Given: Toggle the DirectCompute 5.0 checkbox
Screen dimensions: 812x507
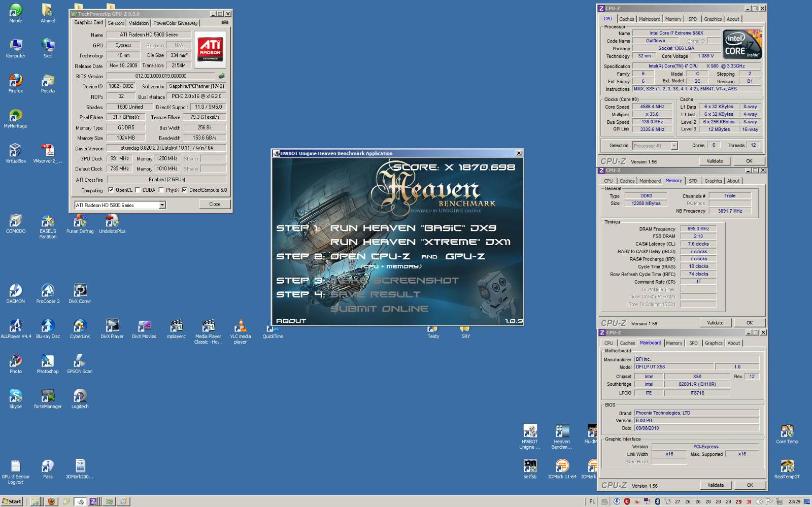Looking at the screenshot, I should pos(184,190).
